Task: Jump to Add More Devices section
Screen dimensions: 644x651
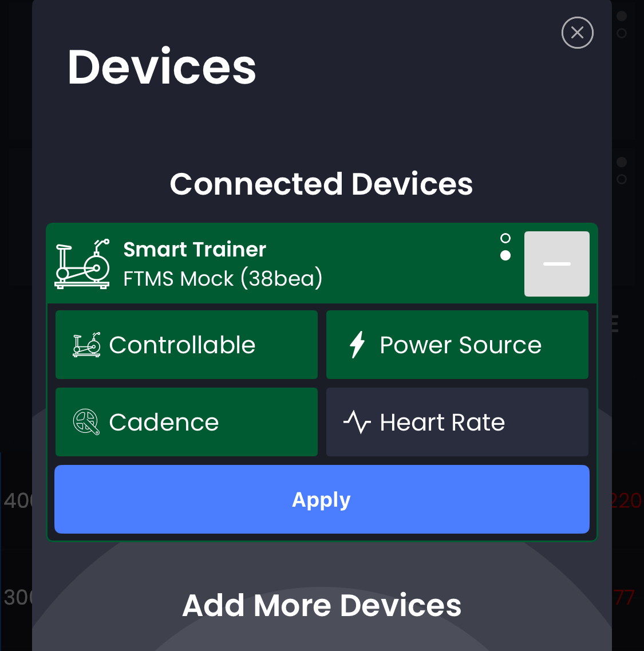Action: 322,605
